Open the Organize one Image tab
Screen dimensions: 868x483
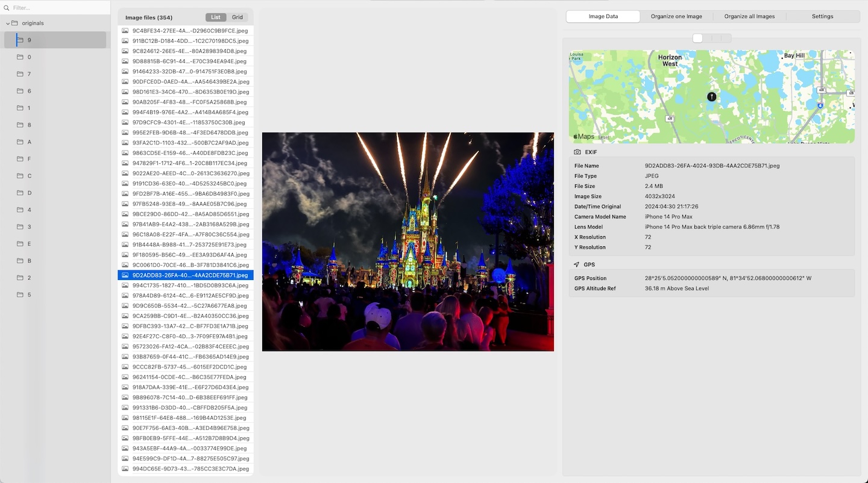[x=676, y=17]
